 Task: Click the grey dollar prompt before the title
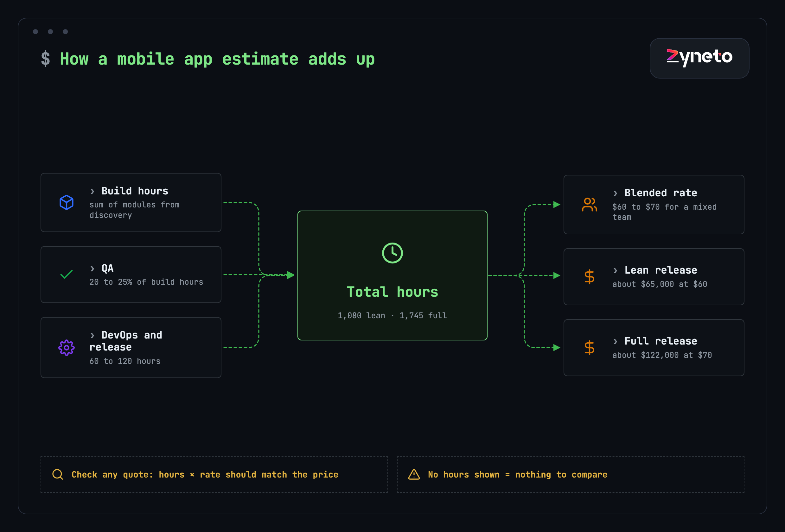pos(46,59)
